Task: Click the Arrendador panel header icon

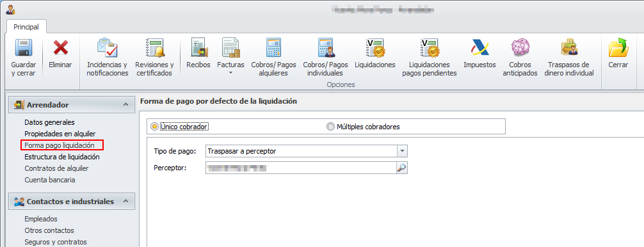Action: tap(19, 105)
